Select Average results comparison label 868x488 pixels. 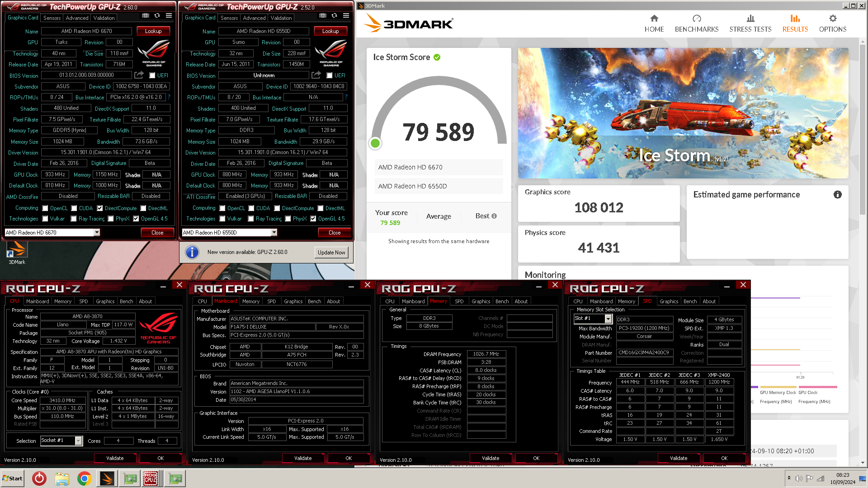(439, 216)
